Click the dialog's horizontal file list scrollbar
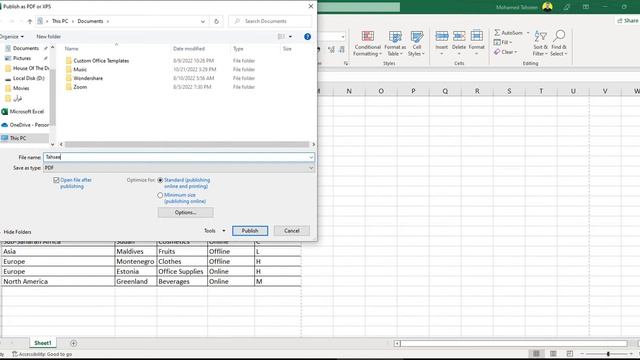640x360 pixels. click(x=187, y=144)
